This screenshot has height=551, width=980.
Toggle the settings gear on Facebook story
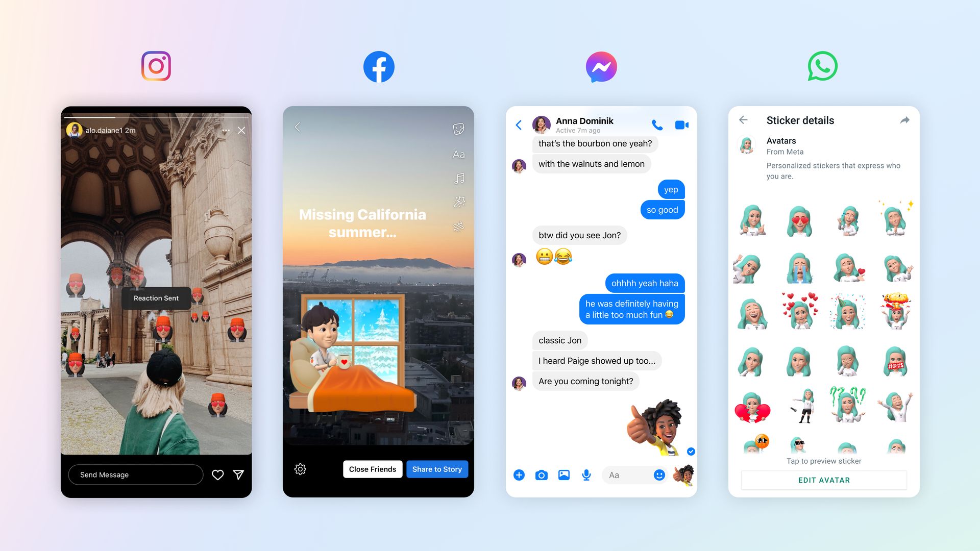300,469
